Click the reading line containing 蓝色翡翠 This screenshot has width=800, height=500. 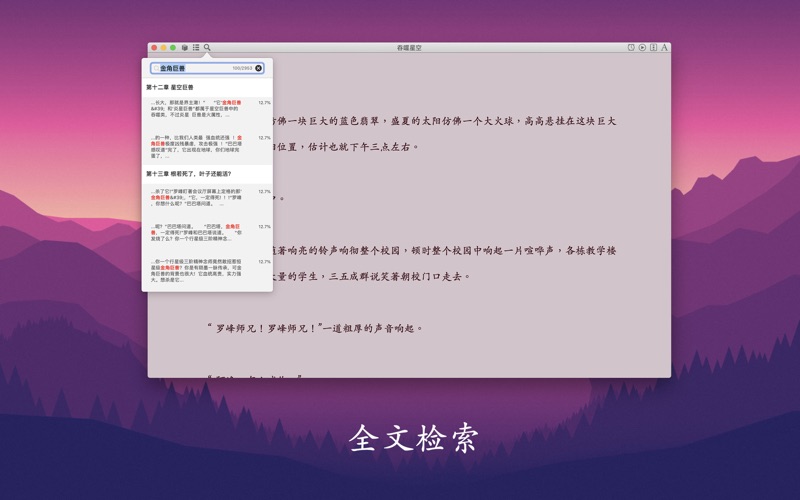coord(443,121)
